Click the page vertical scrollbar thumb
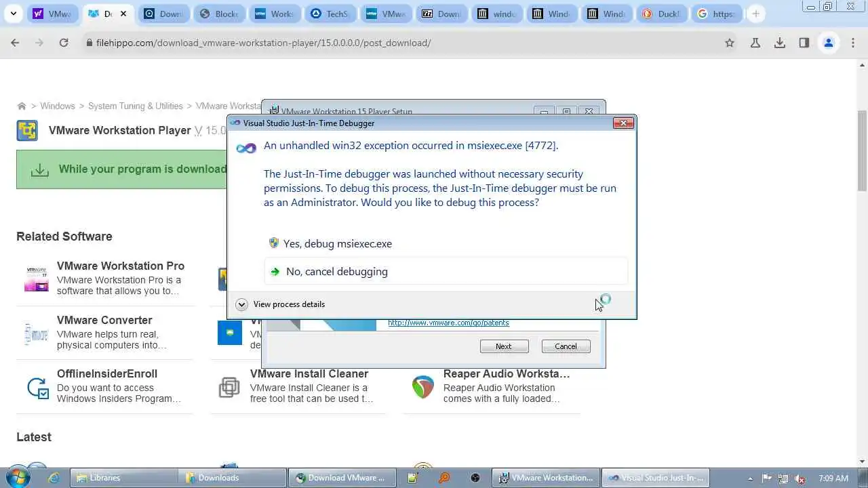Viewport: 868px width, 488px height. click(x=862, y=150)
